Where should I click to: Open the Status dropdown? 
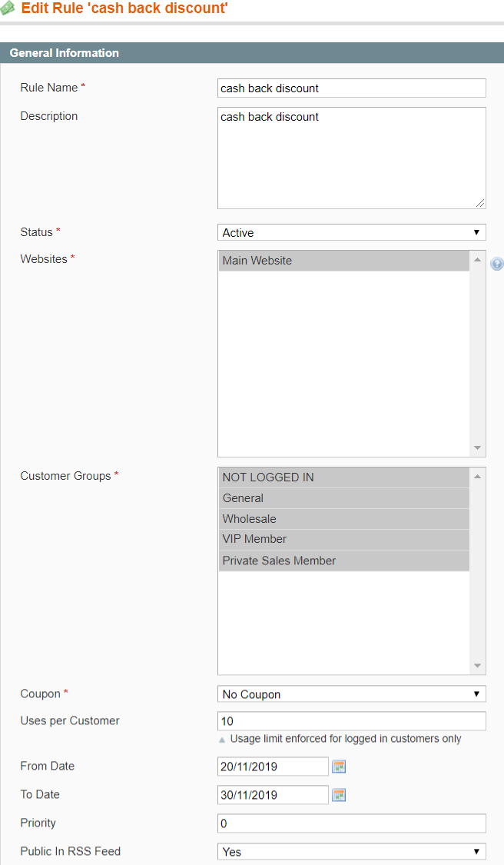tap(351, 232)
